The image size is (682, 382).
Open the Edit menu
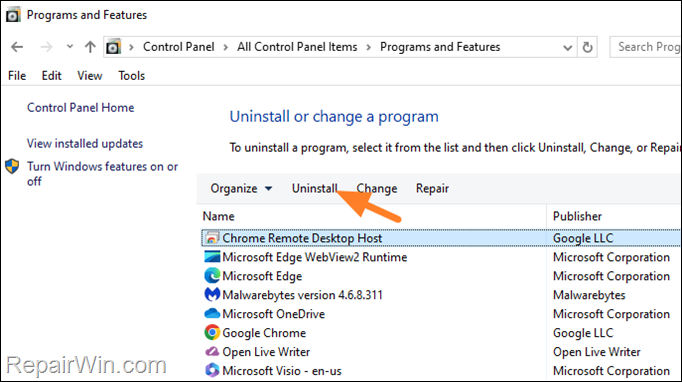[x=51, y=76]
